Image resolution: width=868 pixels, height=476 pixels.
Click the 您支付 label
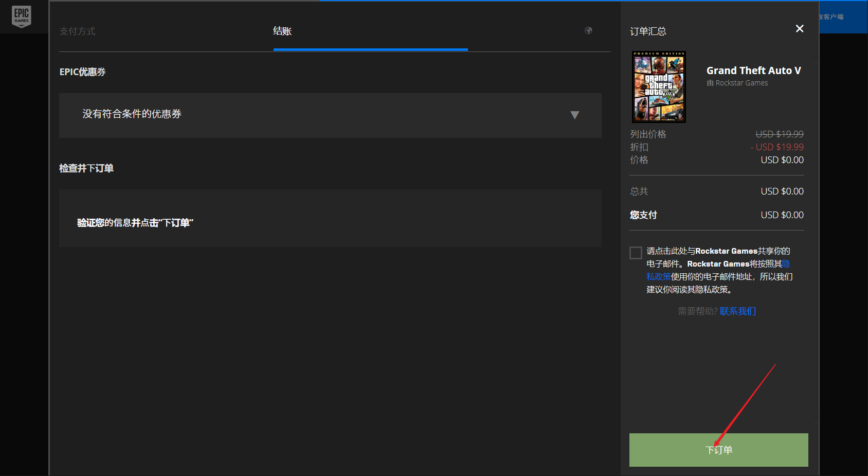[644, 215]
